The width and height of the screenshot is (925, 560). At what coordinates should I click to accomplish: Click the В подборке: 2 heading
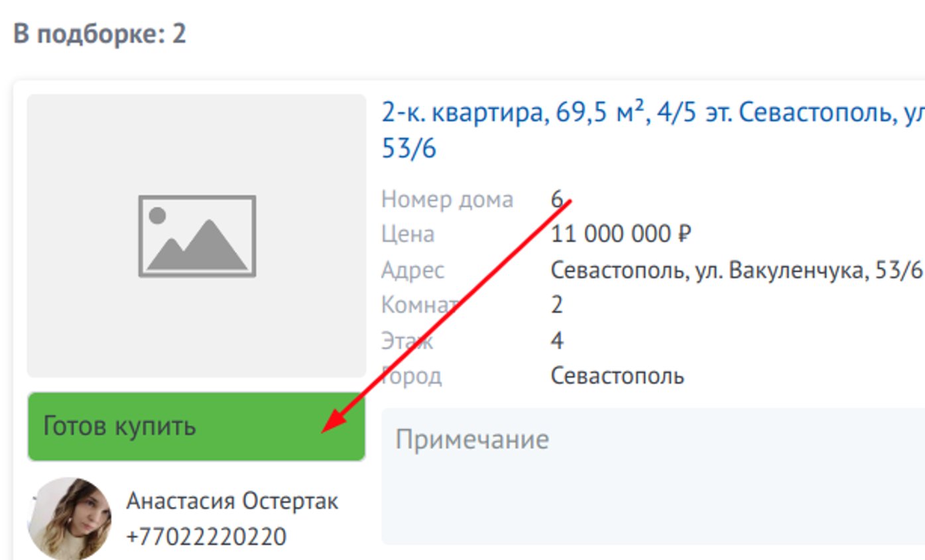point(99,34)
